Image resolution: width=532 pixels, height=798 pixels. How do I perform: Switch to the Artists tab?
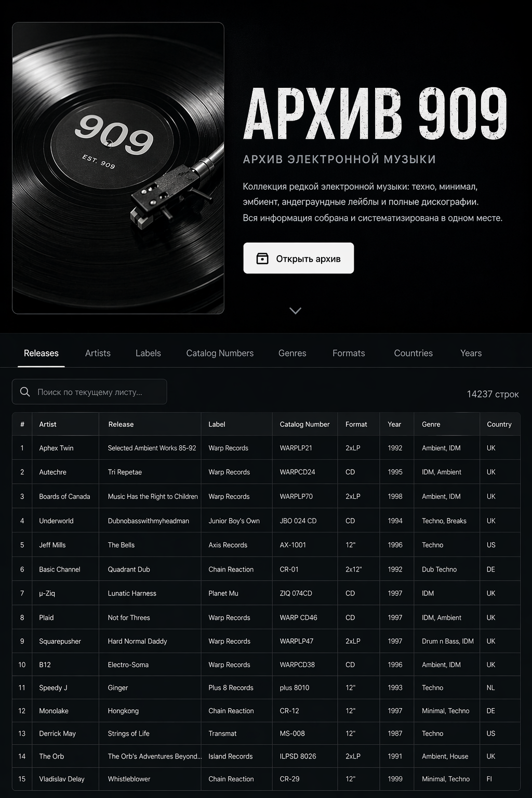(98, 353)
